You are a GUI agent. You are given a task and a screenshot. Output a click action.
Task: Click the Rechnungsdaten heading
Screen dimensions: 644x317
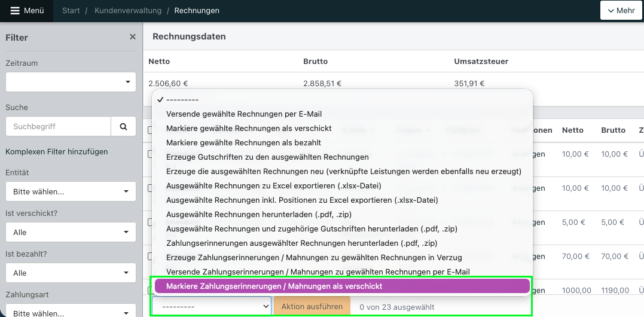[x=189, y=36]
